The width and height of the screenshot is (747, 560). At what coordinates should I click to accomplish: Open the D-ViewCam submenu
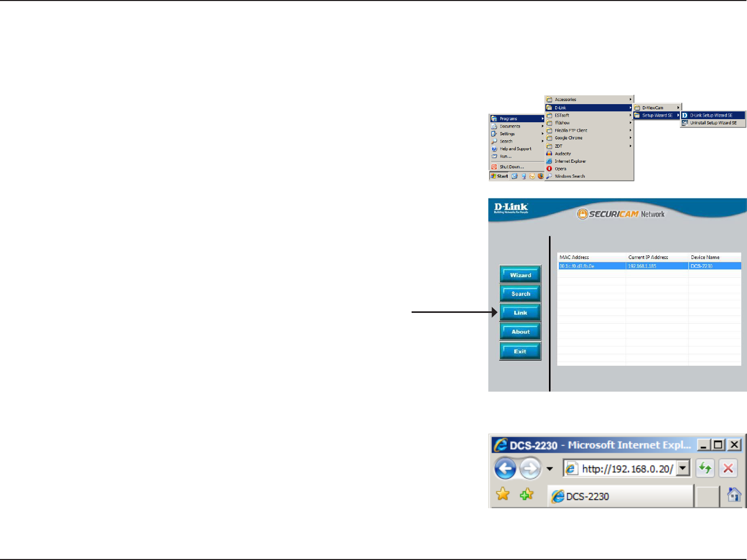[657, 108]
